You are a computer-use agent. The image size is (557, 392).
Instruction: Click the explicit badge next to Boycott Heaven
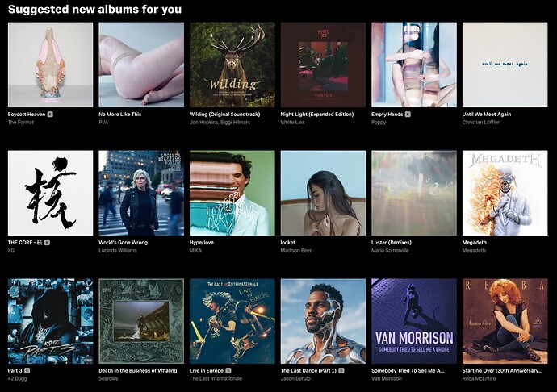50,115
